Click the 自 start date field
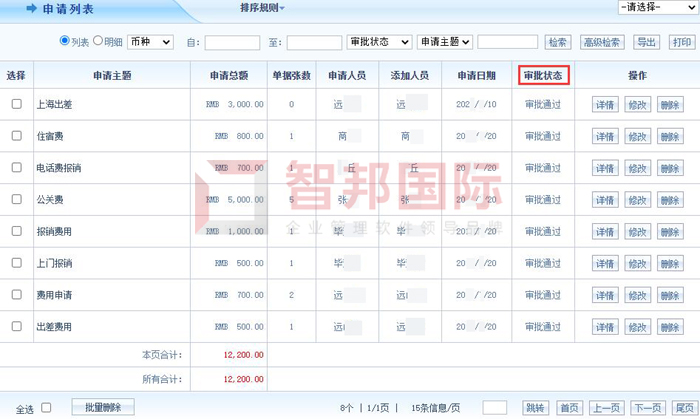700x419 pixels. (x=232, y=43)
